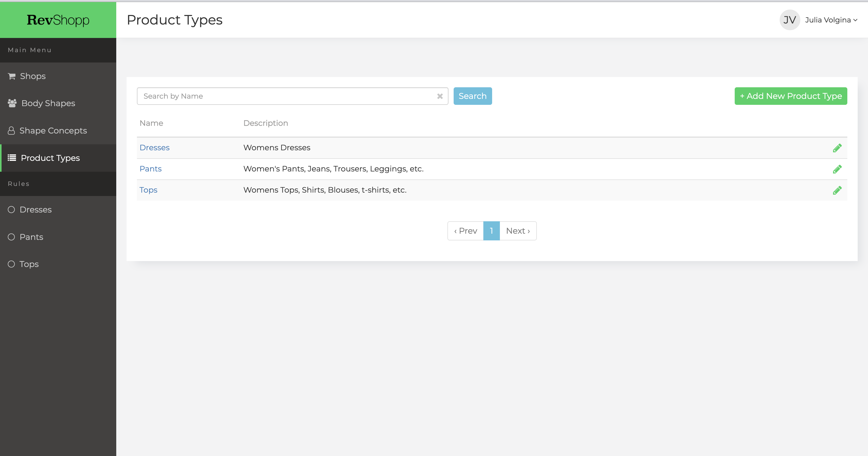The height and width of the screenshot is (456, 868).
Task: Click the Description column header
Action: point(266,123)
